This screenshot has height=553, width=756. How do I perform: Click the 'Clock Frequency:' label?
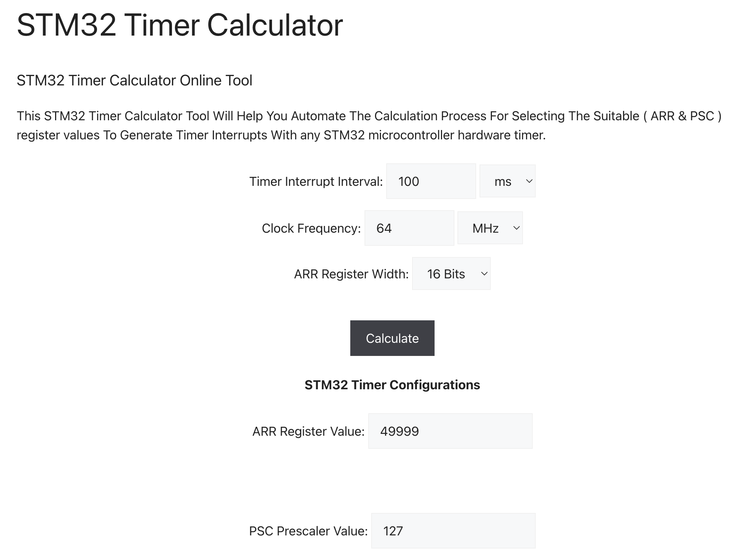coord(311,228)
